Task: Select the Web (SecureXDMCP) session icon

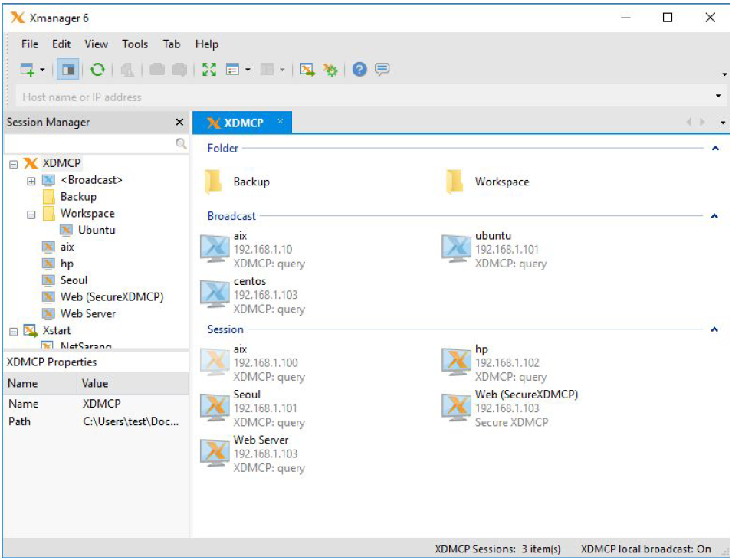Action: (456, 408)
